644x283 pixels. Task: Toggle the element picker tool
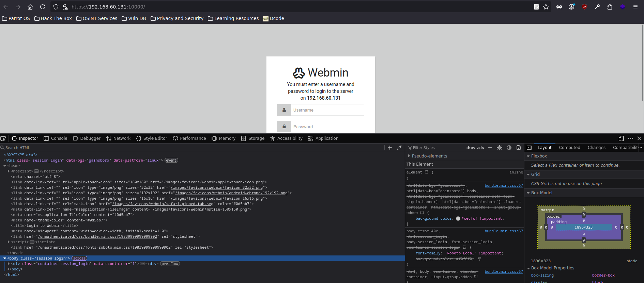click(x=3, y=138)
